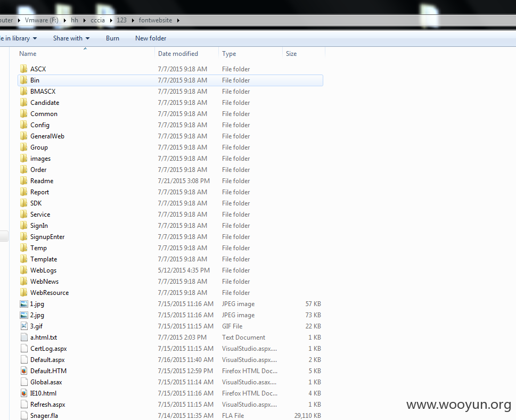The height and width of the screenshot is (420, 516).
Task: Navigate to Vmware (F:) in the address bar
Action: [x=42, y=20]
